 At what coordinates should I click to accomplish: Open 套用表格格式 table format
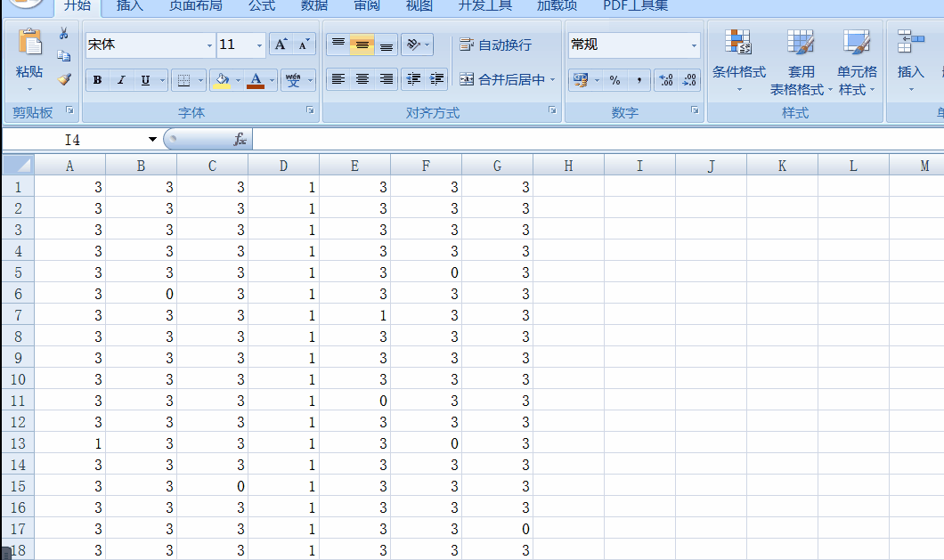tap(800, 61)
